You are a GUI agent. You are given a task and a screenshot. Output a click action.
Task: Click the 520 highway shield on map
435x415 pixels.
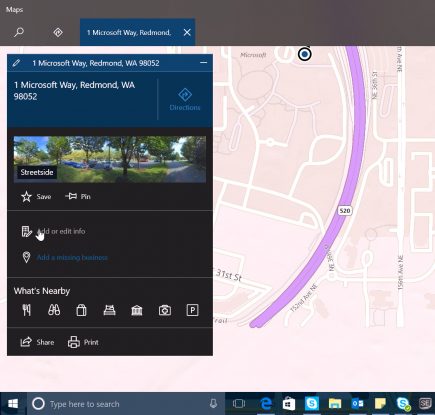tap(345, 211)
